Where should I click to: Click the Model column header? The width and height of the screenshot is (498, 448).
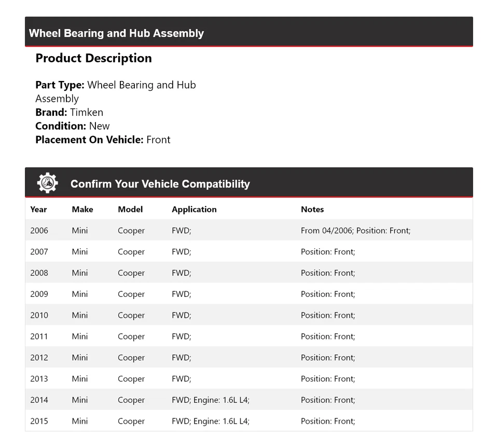click(130, 209)
